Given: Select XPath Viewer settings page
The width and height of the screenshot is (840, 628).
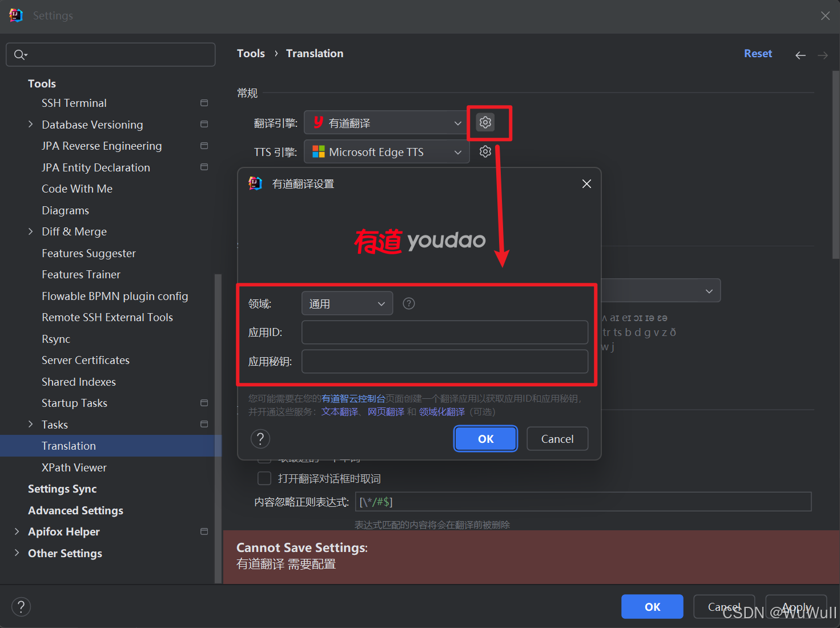Looking at the screenshot, I should [74, 467].
